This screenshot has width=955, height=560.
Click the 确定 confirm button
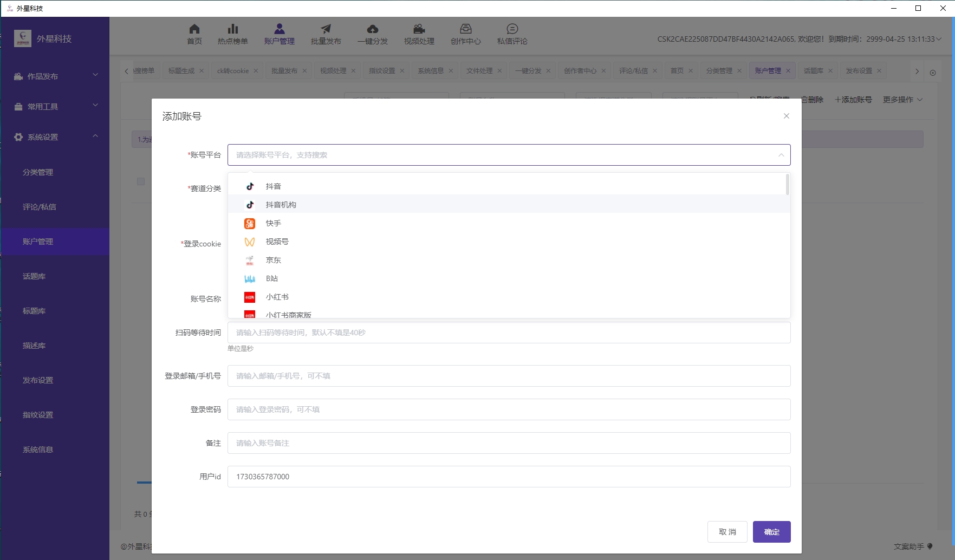771,532
